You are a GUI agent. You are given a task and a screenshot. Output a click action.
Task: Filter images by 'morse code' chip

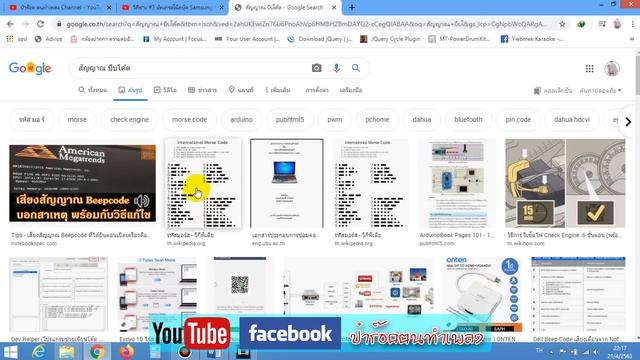click(x=189, y=120)
